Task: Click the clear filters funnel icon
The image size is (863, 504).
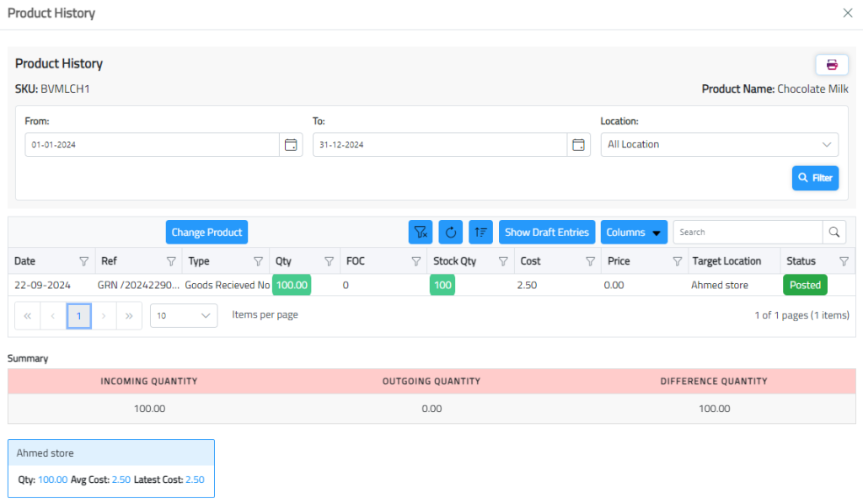Action: pos(421,233)
